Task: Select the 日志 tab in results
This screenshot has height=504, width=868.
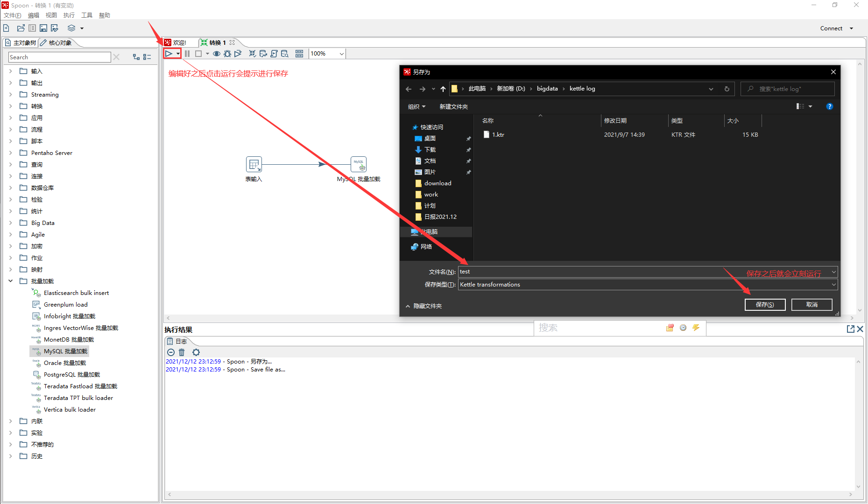Action: [177, 341]
